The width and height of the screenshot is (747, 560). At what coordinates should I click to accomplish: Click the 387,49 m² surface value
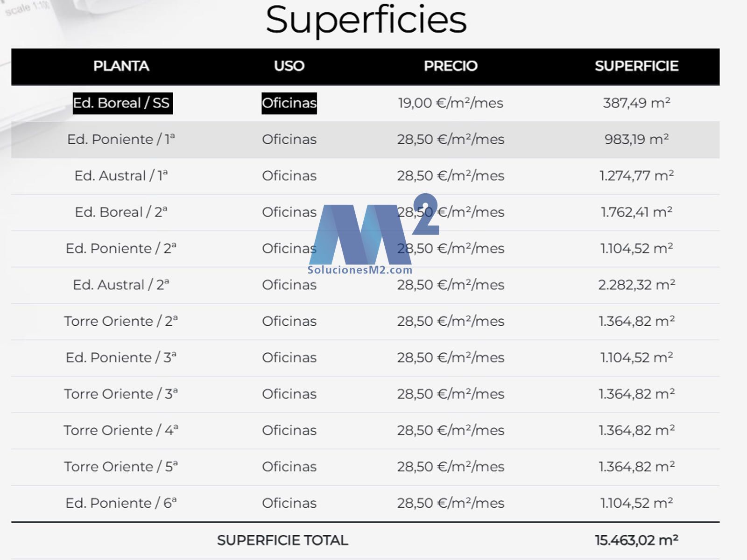pos(636,103)
